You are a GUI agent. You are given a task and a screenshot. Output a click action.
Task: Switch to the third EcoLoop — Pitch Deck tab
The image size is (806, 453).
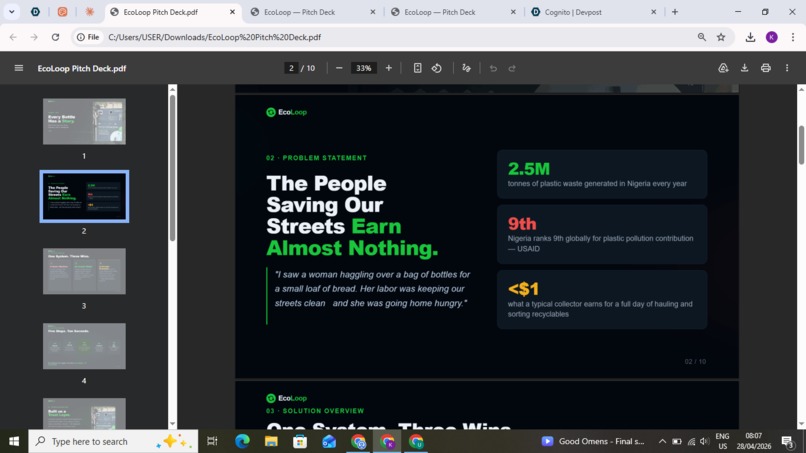click(x=439, y=12)
